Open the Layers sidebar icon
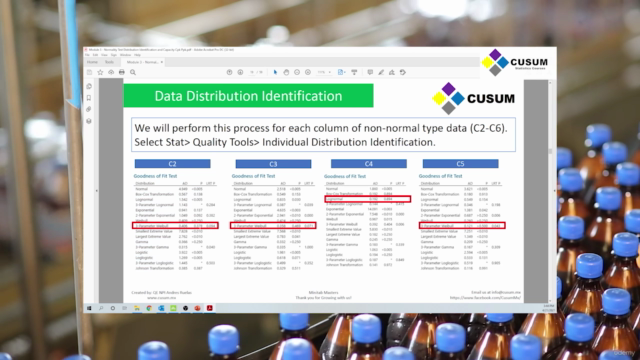This screenshot has width=640, height=360. (89, 121)
